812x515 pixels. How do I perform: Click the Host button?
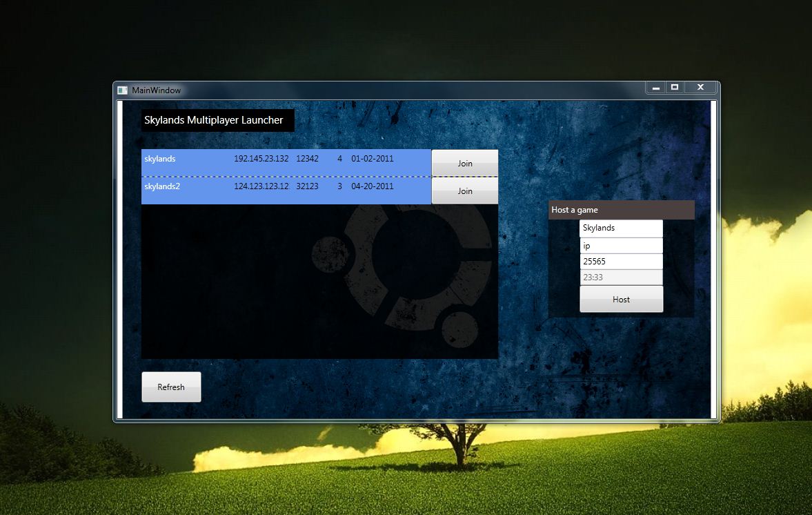pyautogui.click(x=621, y=299)
